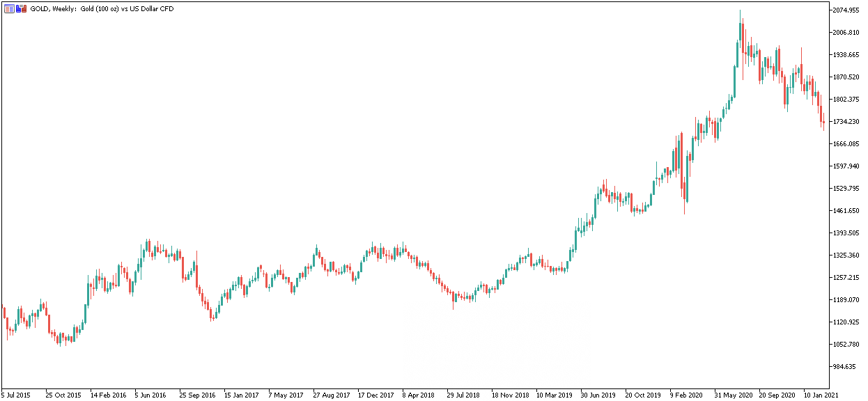Click the blue and red bars icon beside title

pyautogui.click(x=22, y=9)
